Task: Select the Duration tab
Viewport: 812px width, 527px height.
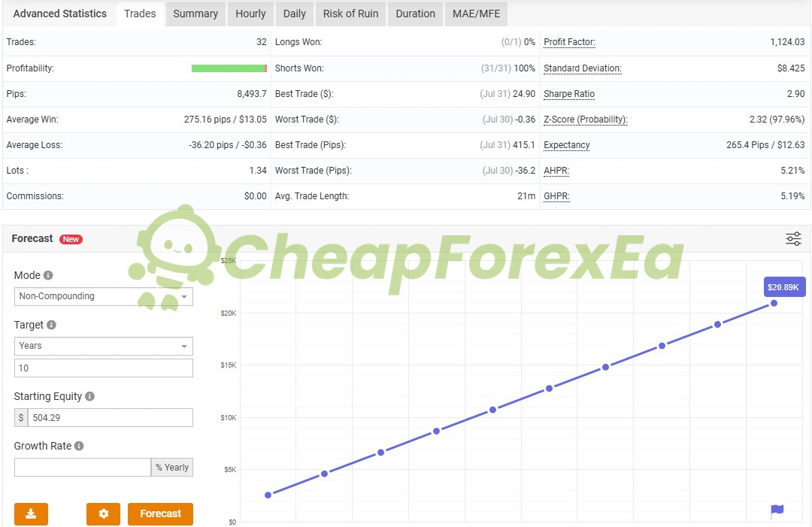Action: pyautogui.click(x=415, y=14)
